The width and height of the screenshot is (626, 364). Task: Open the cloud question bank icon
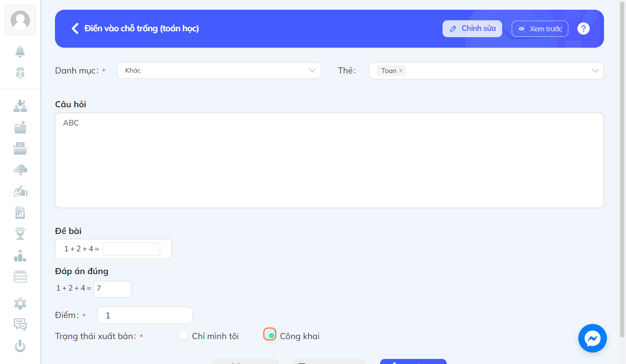(x=20, y=170)
